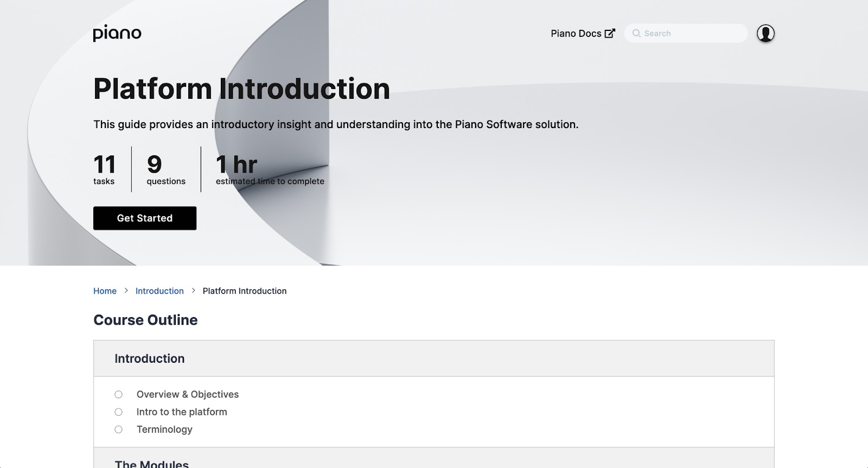Screen dimensions: 868x468
Task: Open the Intro to the platform lesson
Action: pyautogui.click(x=182, y=412)
